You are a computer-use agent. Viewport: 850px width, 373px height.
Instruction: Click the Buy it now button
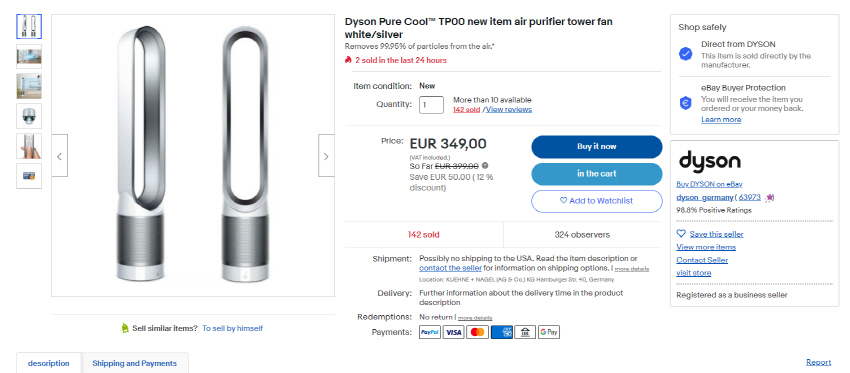[x=596, y=147]
